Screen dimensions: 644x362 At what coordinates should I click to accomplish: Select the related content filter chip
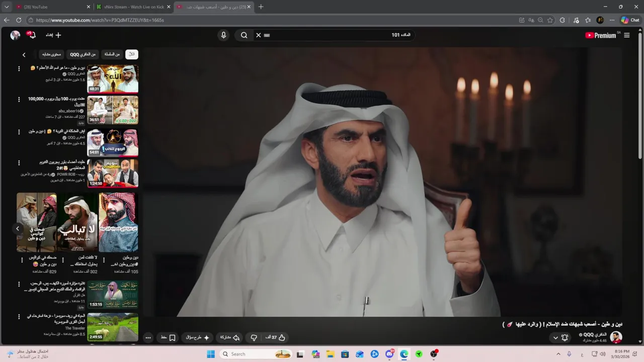(52, 54)
